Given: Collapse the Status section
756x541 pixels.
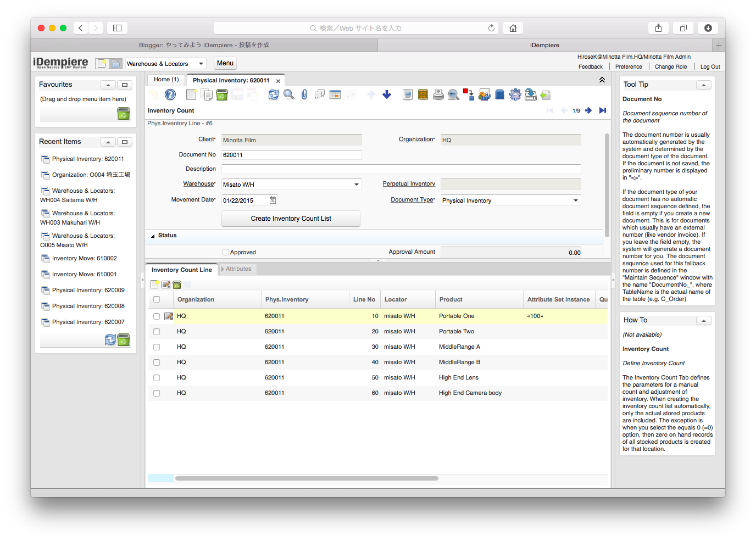Looking at the screenshot, I should point(153,235).
